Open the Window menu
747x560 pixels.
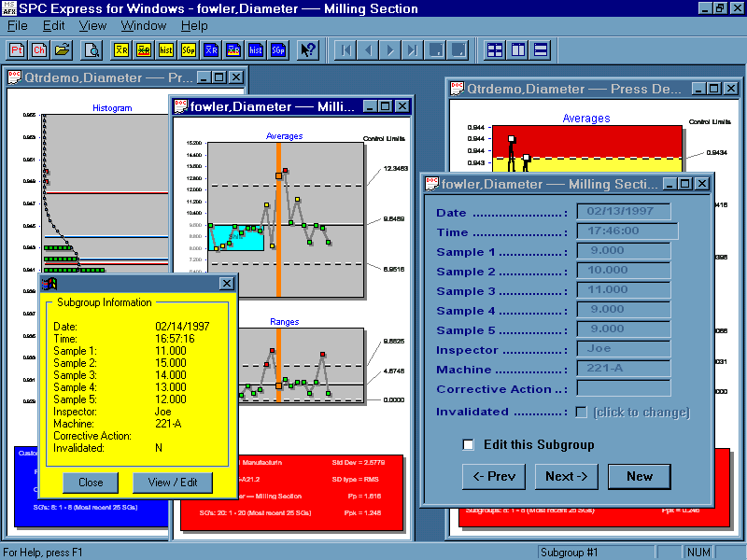pyautogui.click(x=144, y=26)
